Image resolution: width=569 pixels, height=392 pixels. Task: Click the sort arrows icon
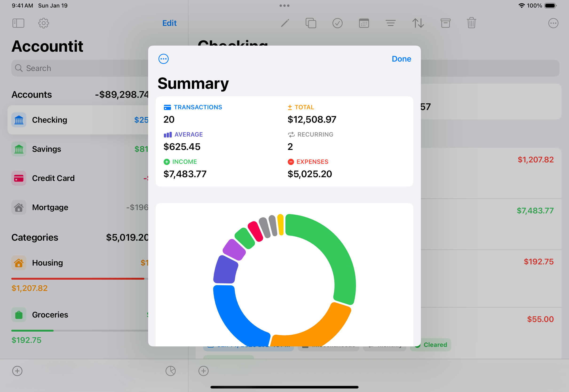[418, 23]
